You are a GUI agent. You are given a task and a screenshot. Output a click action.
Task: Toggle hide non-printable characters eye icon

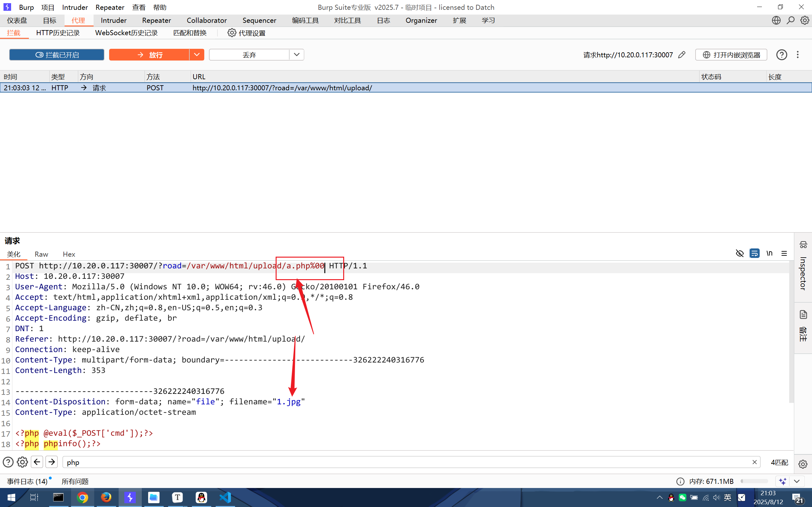tap(740, 253)
